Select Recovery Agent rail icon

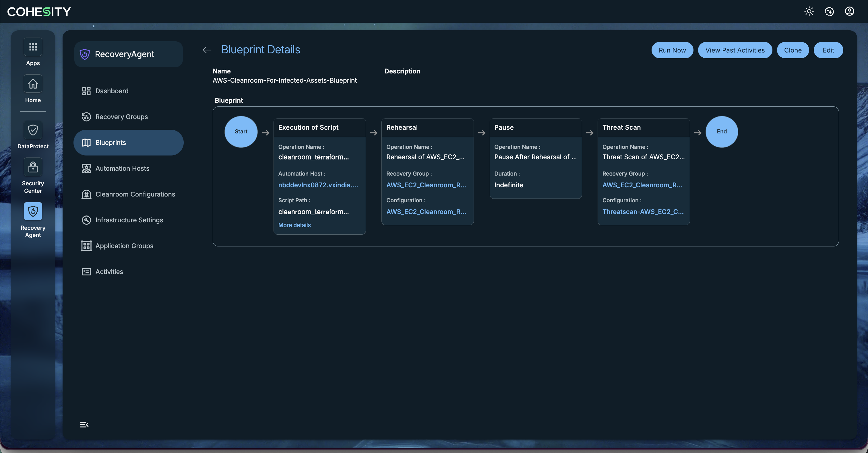point(33,211)
